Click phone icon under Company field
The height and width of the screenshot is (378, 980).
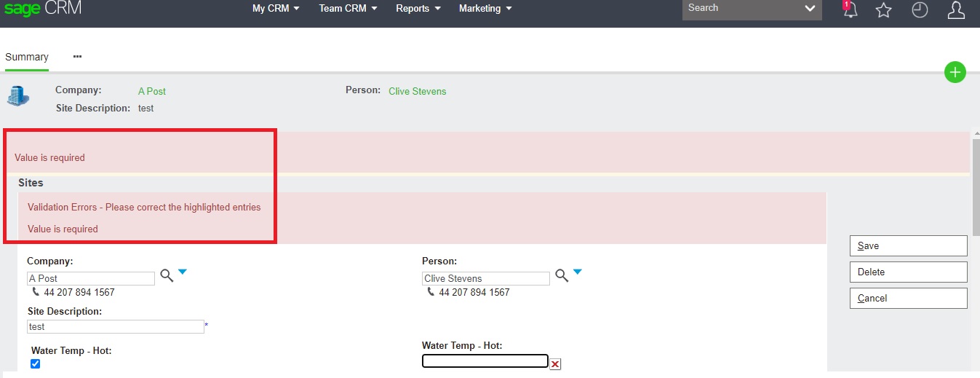[36, 292]
